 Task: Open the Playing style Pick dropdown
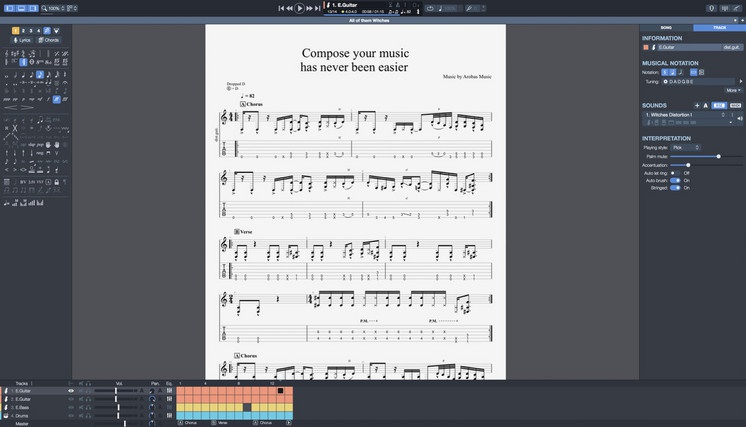686,147
